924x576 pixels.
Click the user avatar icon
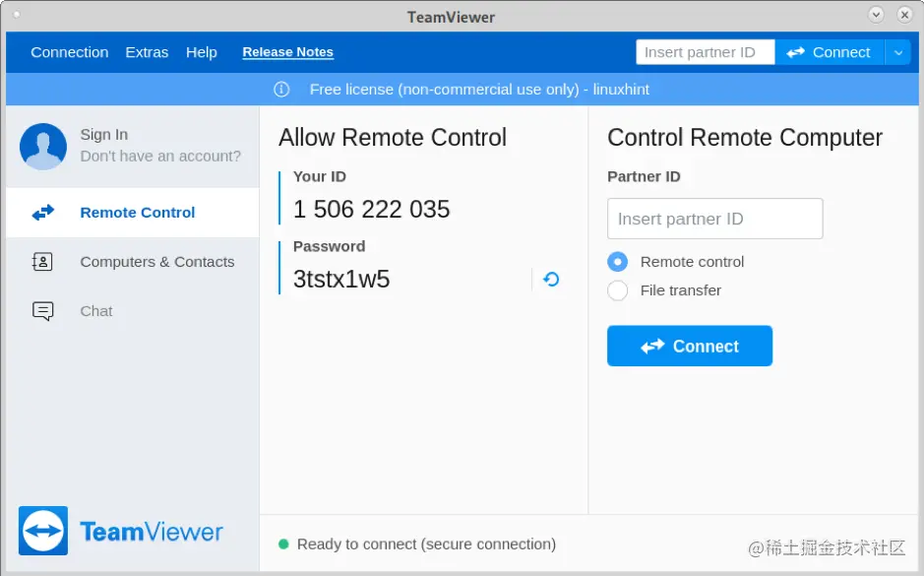tap(43, 146)
